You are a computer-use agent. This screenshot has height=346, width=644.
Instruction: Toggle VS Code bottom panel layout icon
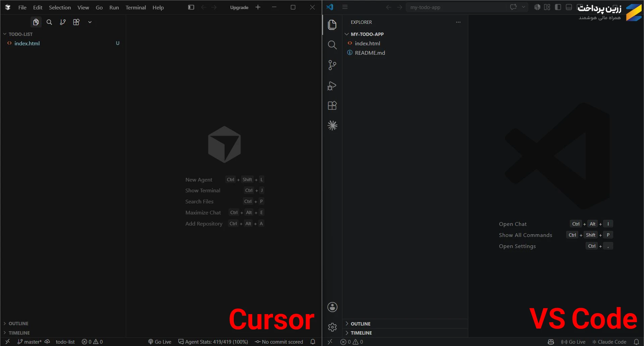coord(569,7)
